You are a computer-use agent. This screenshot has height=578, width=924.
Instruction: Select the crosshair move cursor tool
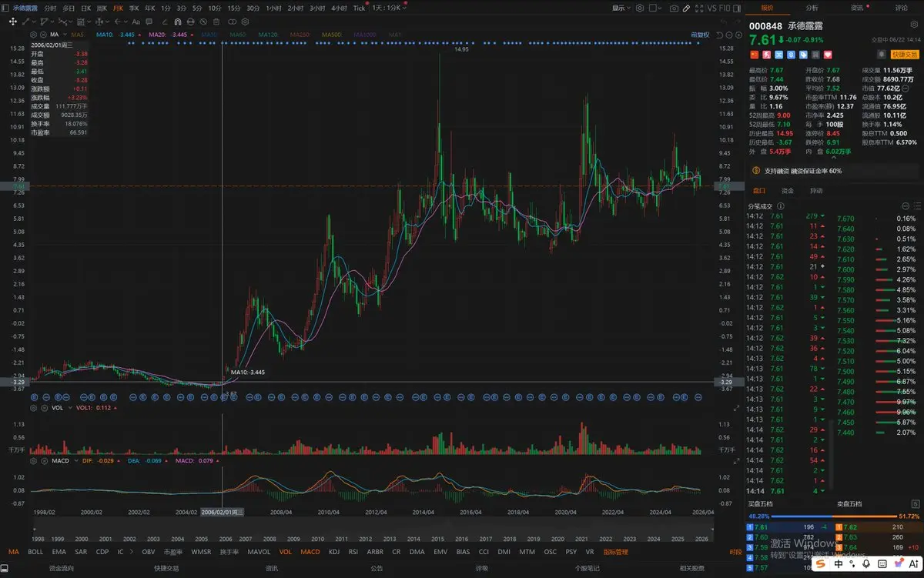pyautogui.click(x=12, y=22)
